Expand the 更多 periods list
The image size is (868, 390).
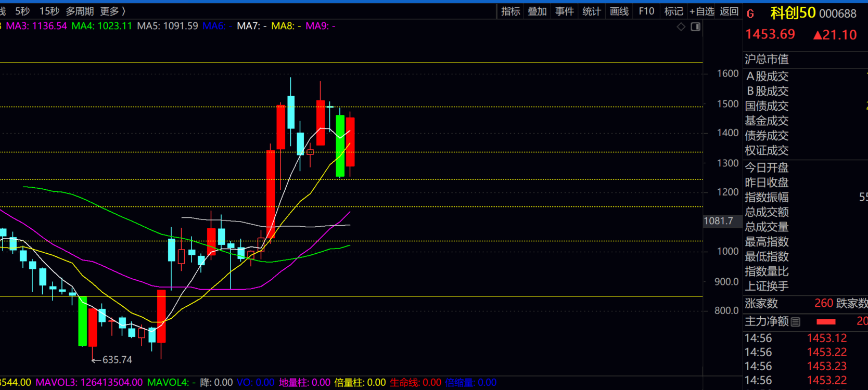112,11
